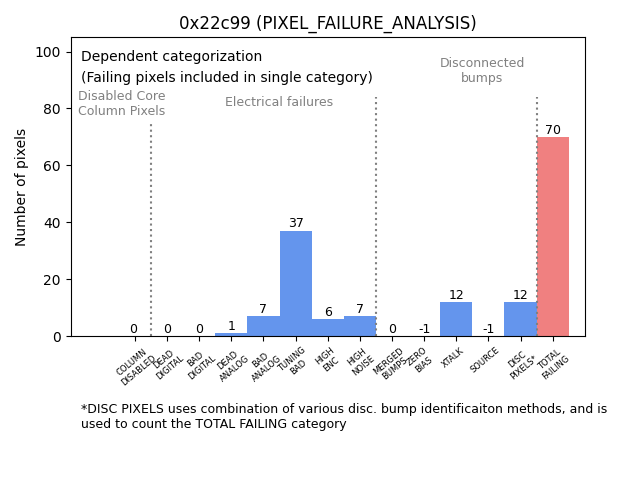The height and width of the screenshot is (480, 640).
Task: Click the 'Number of pixels' axis label
Action: [x=21, y=187]
